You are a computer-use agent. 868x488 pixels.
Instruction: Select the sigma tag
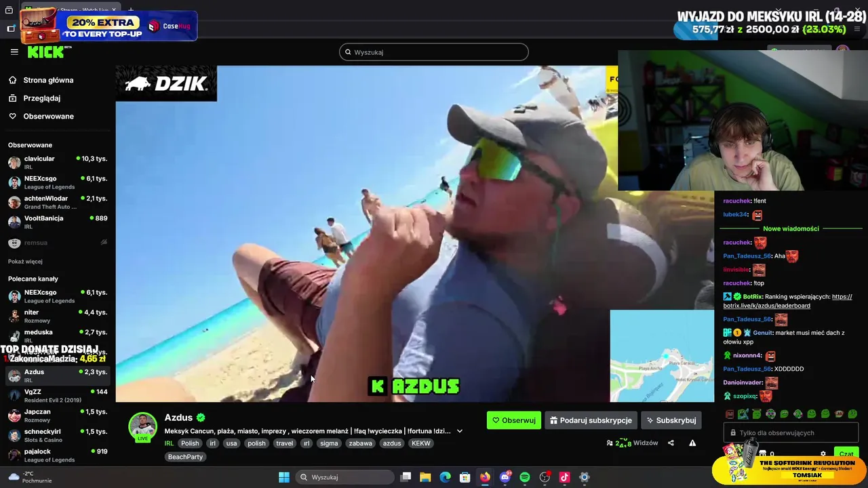pos(329,443)
